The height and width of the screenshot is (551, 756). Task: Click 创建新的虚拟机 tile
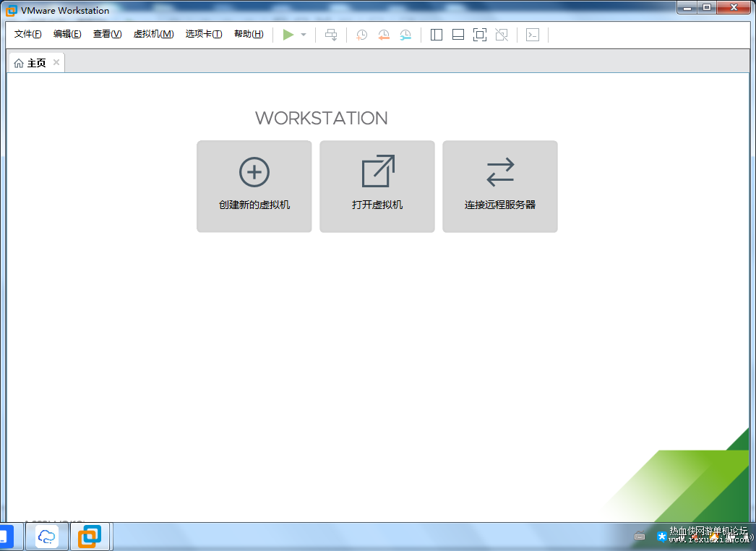pos(254,187)
